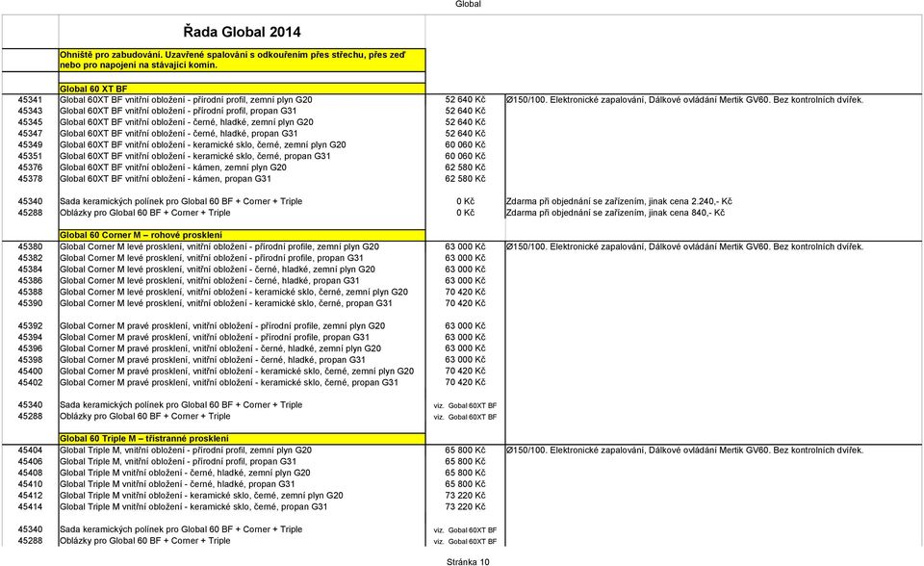Screen dimensions: 924x566
Task: Select product code 45392
Action: pyautogui.click(x=30, y=326)
